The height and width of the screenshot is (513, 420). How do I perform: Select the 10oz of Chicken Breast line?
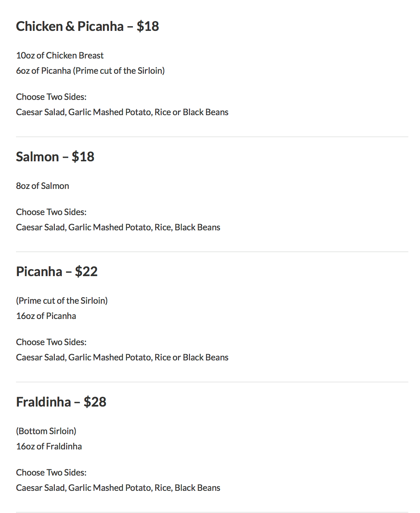click(60, 55)
